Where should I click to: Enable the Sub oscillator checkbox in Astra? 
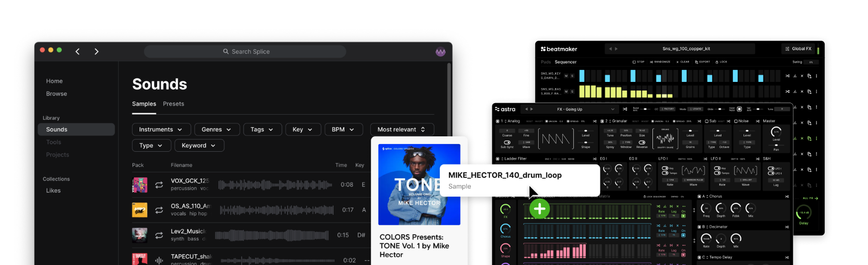[706, 121]
